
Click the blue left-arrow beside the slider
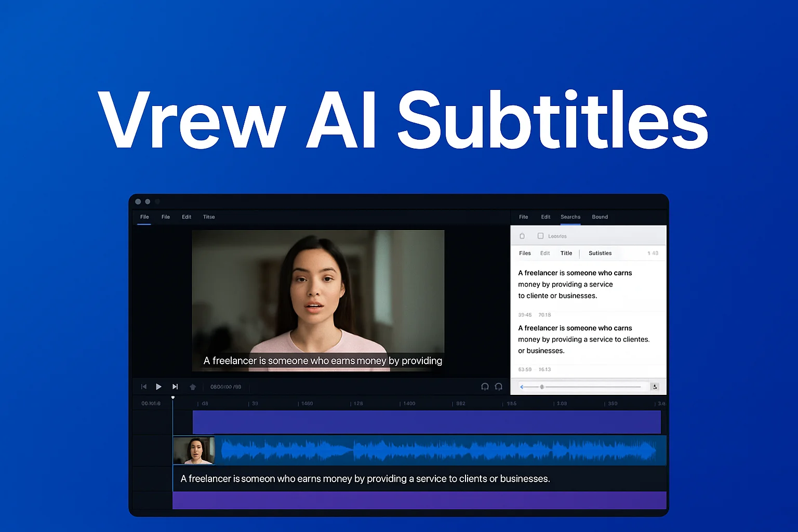pyautogui.click(x=522, y=387)
